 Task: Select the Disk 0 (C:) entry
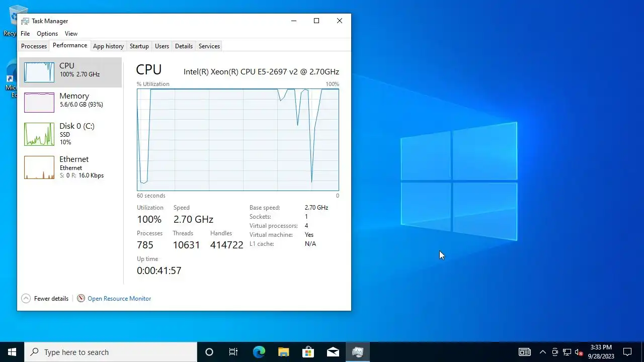70,134
